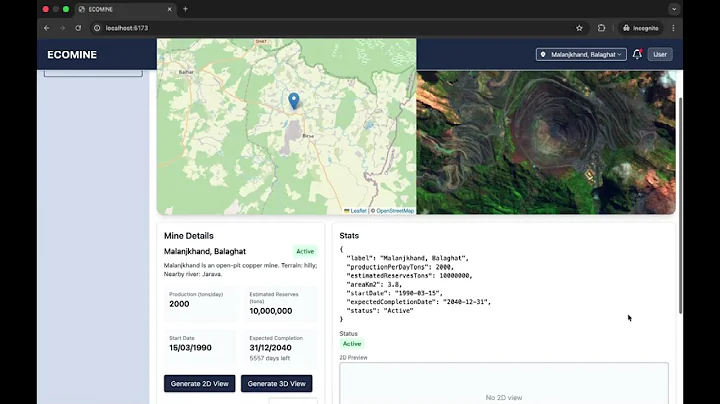The width and height of the screenshot is (720, 404).
Task: Click the page vertical scrollbar
Action: [x=680, y=206]
